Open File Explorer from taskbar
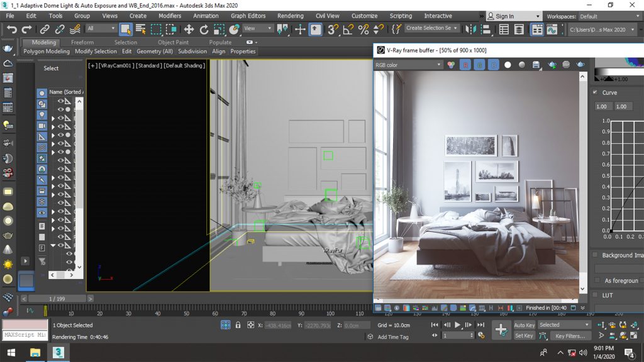The height and width of the screenshot is (362, 644). point(35,353)
